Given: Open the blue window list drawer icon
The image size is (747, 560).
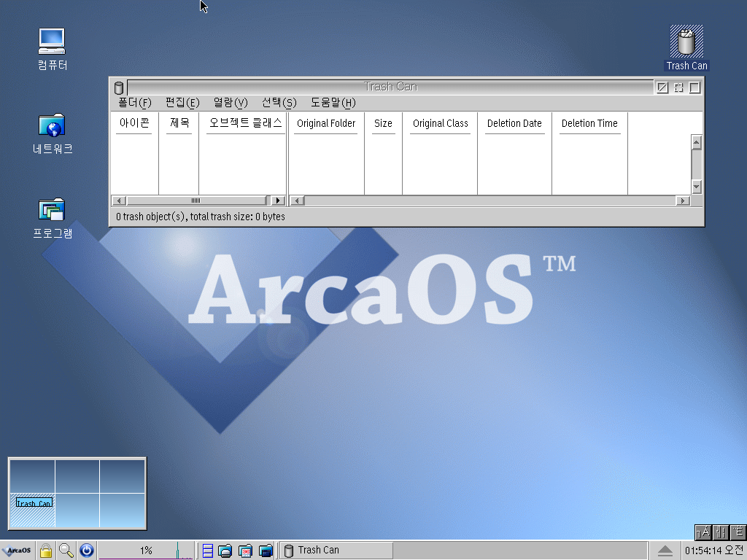Looking at the screenshot, I should click(x=208, y=551).
